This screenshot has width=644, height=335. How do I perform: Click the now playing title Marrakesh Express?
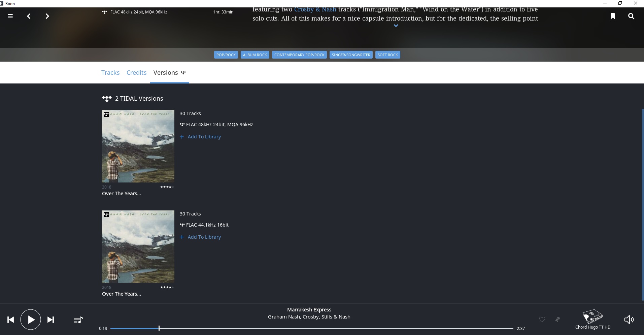tap(309, 310)
